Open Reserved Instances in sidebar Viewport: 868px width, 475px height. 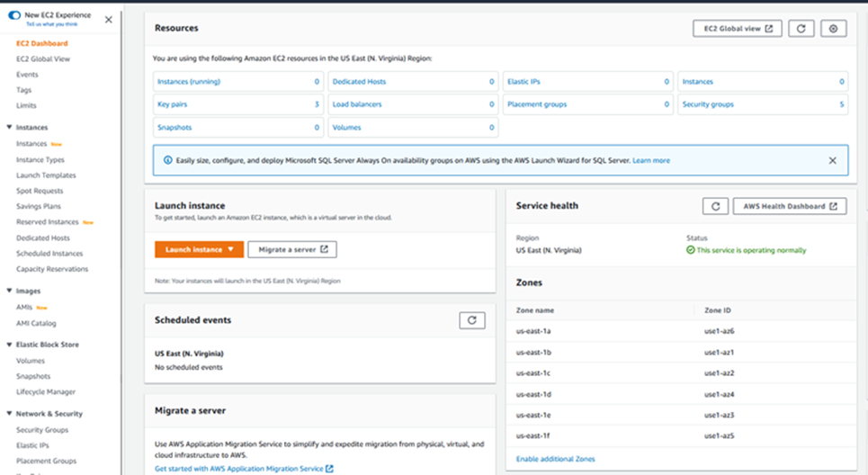coord(48,222)
